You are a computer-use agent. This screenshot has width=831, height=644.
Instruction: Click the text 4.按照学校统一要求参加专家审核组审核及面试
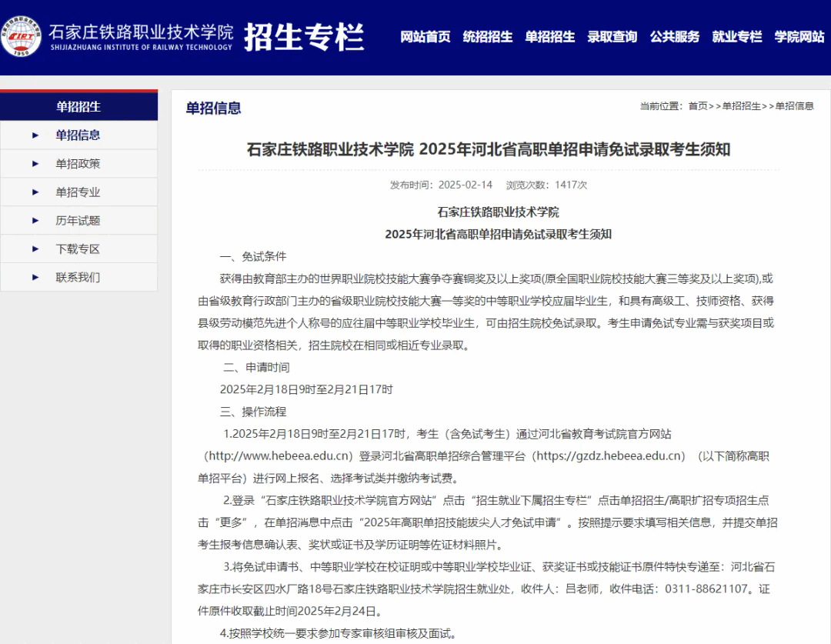(338, 633)
